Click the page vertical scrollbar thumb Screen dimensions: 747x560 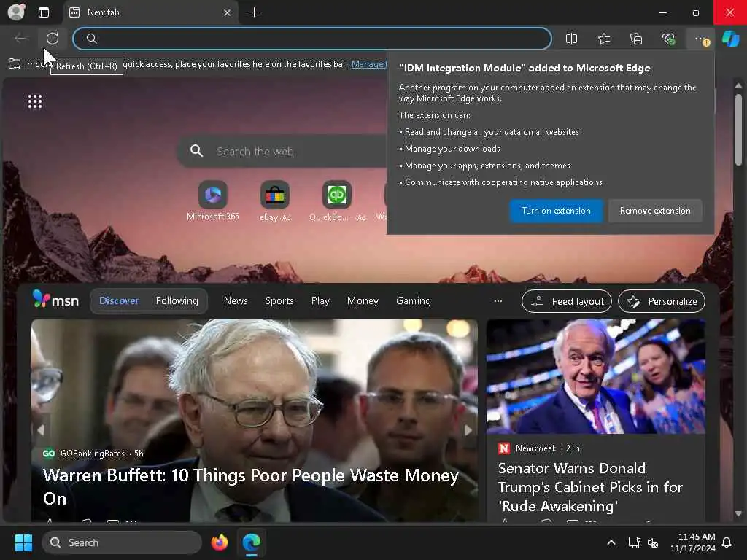click(738, 130)
